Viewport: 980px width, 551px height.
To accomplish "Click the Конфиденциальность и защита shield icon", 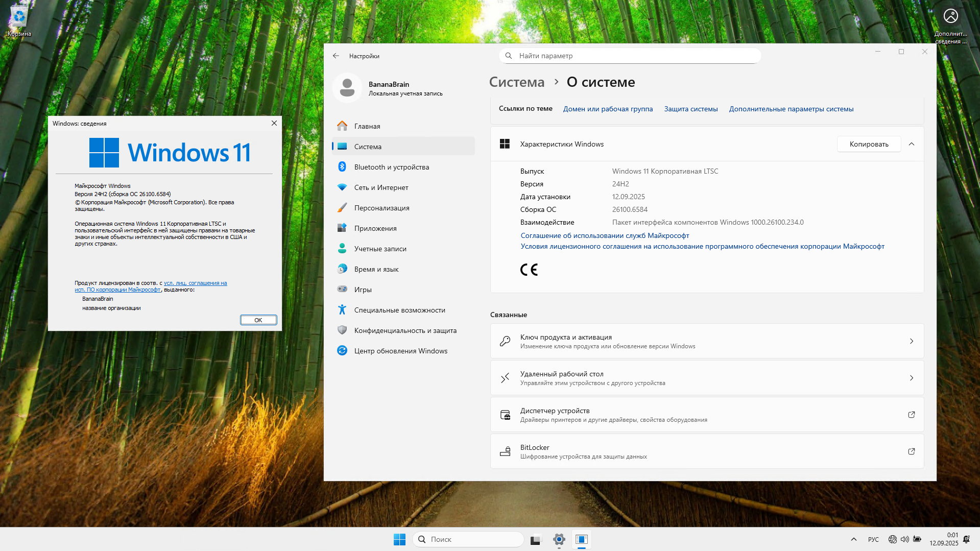I will click(342, 330).
